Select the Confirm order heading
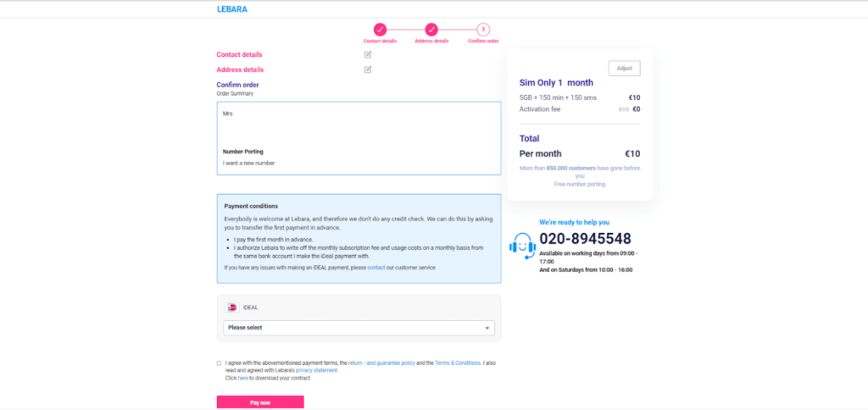868x410 pixels. 237,85
